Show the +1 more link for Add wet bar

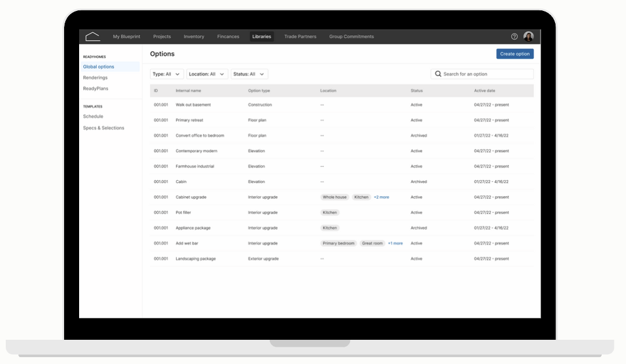(x=395, y=243)
